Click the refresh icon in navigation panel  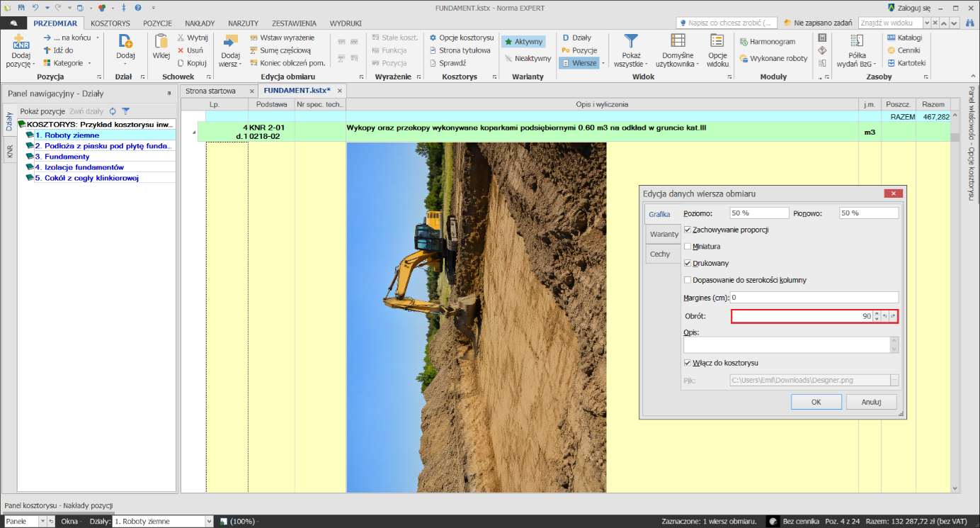[x=113, y=111]
